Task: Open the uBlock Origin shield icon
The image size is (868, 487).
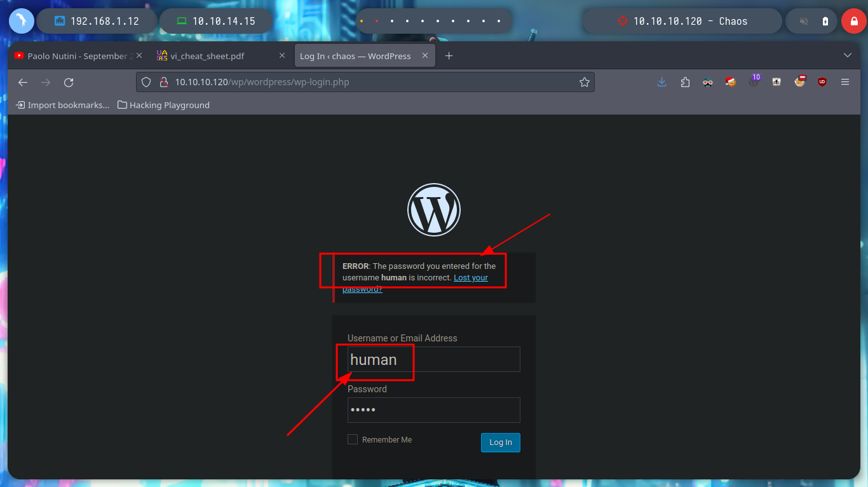Action: [822, 82]
